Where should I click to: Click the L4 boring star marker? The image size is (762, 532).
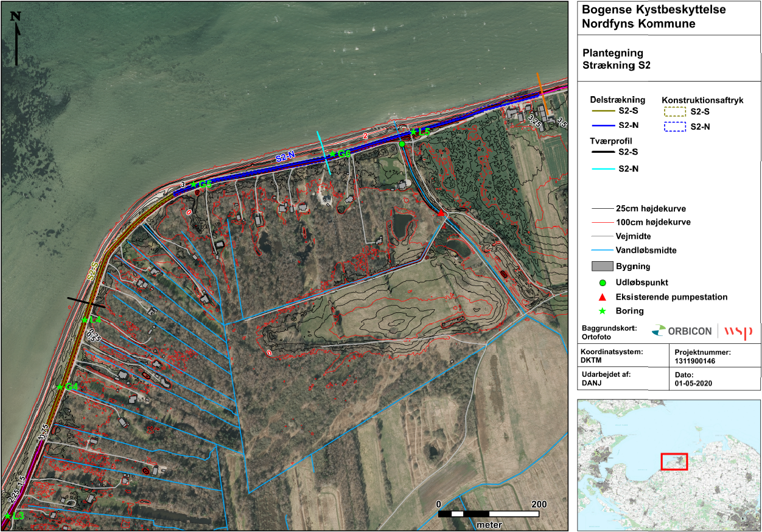(84, 320)
